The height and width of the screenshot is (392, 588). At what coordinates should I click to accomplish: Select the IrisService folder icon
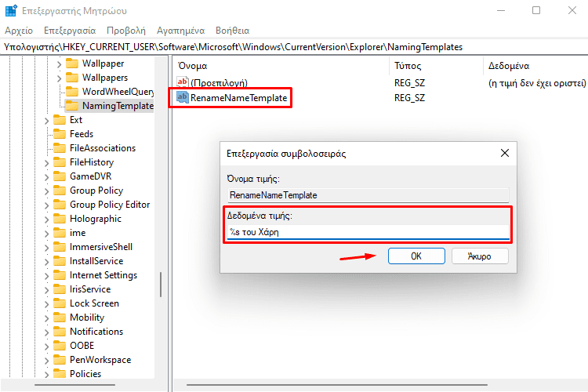coord(60,289)
